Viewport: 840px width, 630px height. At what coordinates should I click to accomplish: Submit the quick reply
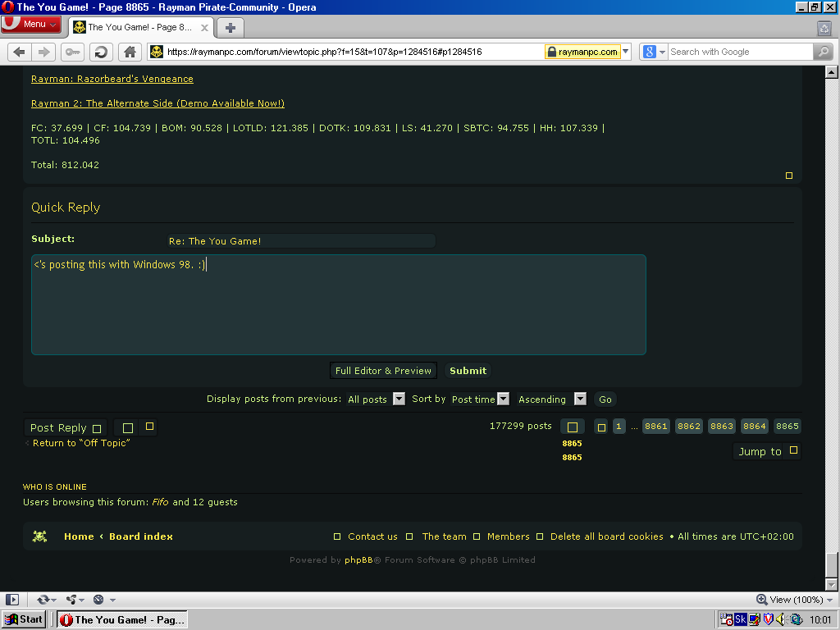[x=468, y=371]
